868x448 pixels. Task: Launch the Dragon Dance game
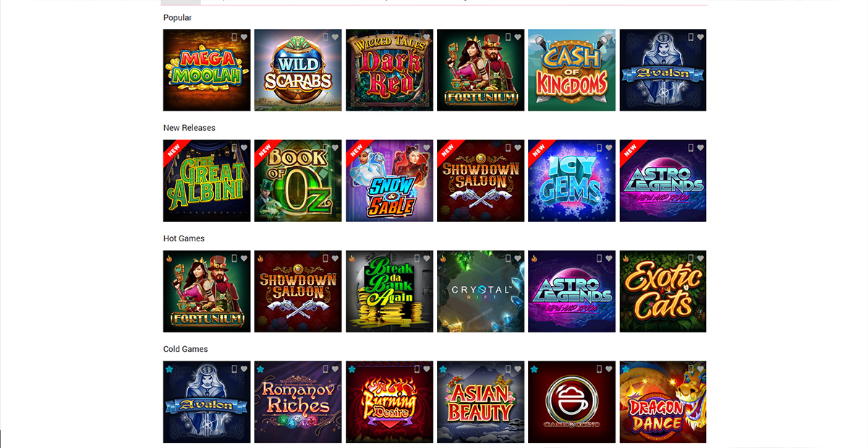pyautogui.click(x=663, y=402)
